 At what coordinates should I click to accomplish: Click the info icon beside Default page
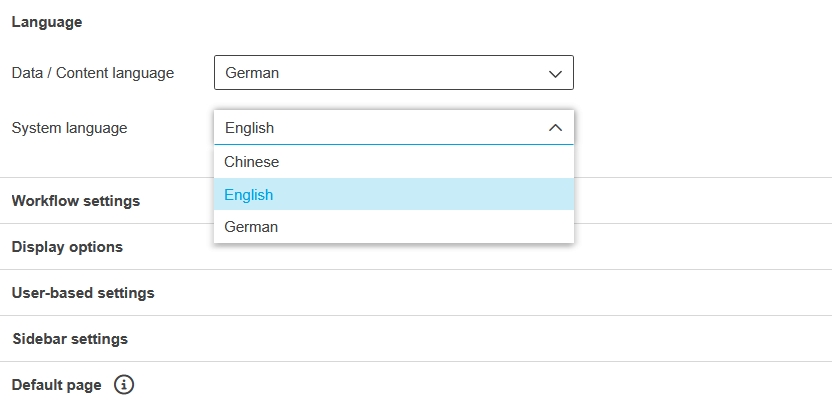point(124,385)
